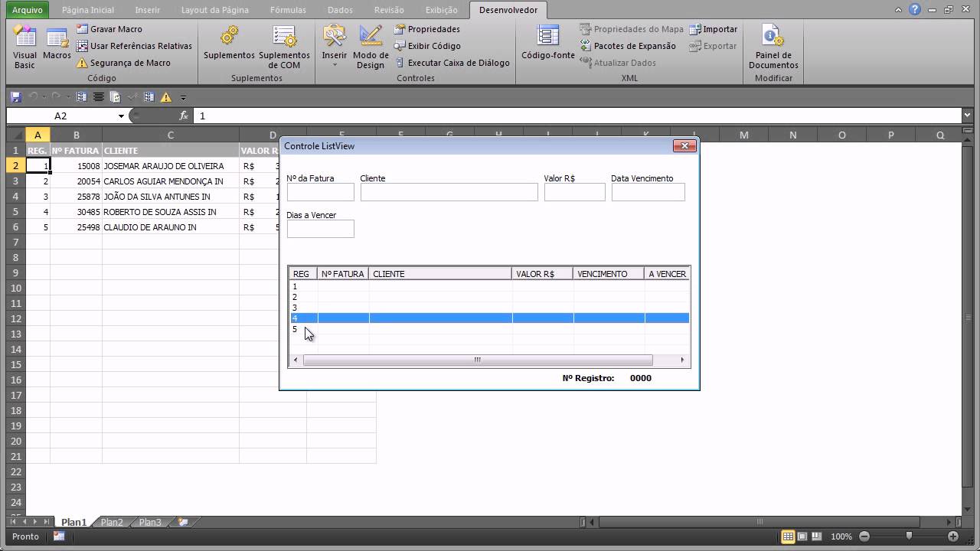Open control Propriedades
Screen dimensions: 980x551
click(x=427, y=29)
